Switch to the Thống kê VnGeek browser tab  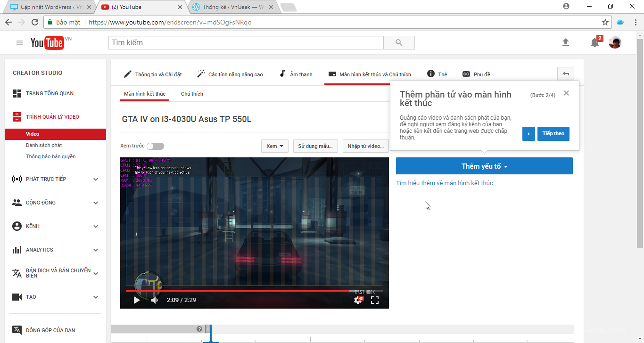234,7
